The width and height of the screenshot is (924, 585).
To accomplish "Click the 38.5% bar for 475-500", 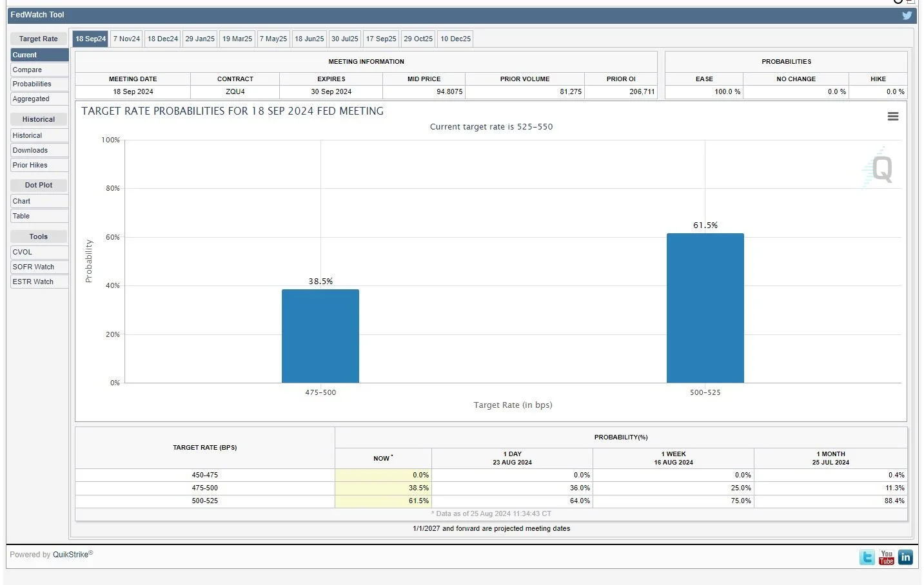I will coord(320,336).
